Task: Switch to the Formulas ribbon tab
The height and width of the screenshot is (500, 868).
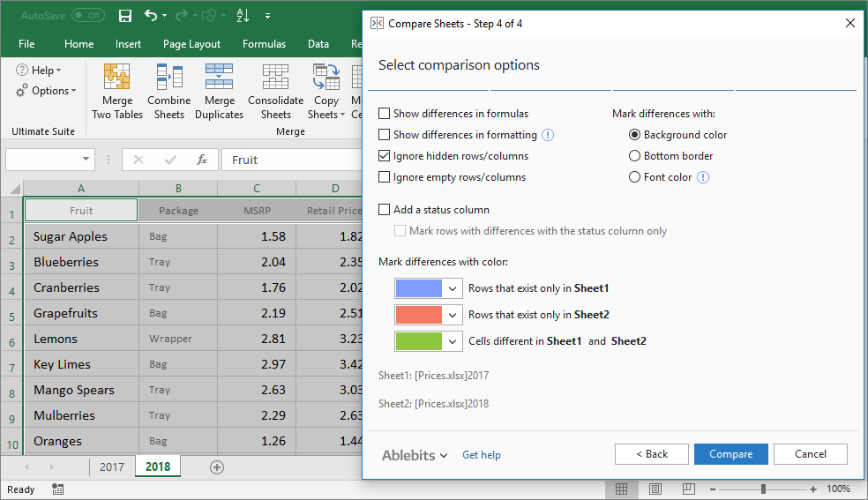Action: coord(264,44)
